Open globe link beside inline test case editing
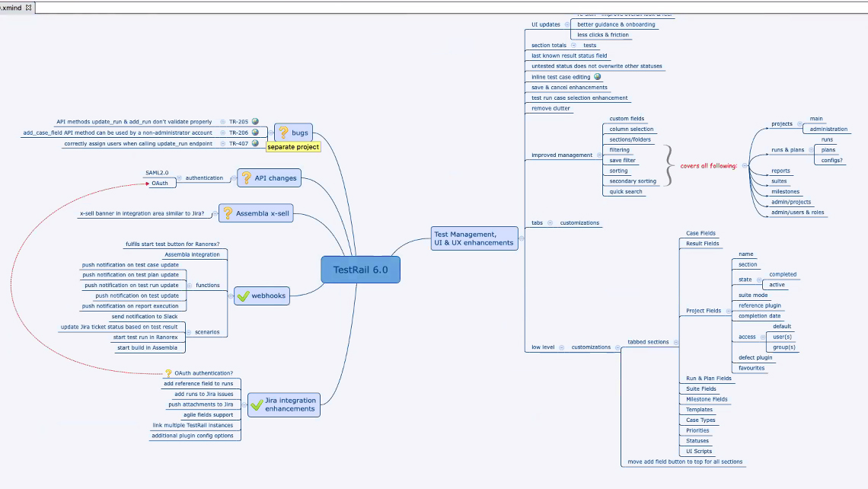868x489 pixels. tap(597, 76)
